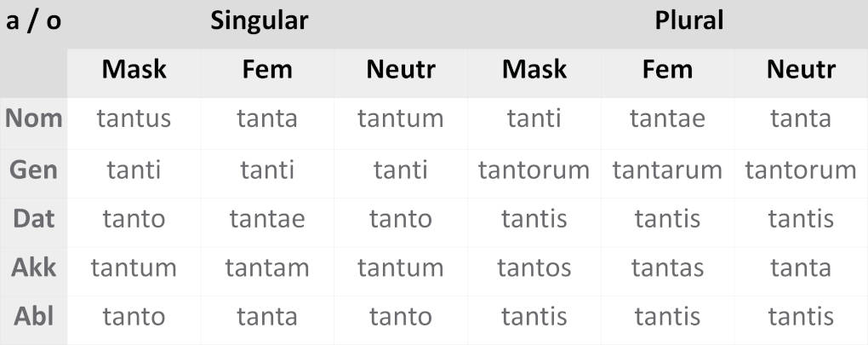Click the 'Fem' header under Plural
The image size is (868, 345).
click(x=667, y=69)
